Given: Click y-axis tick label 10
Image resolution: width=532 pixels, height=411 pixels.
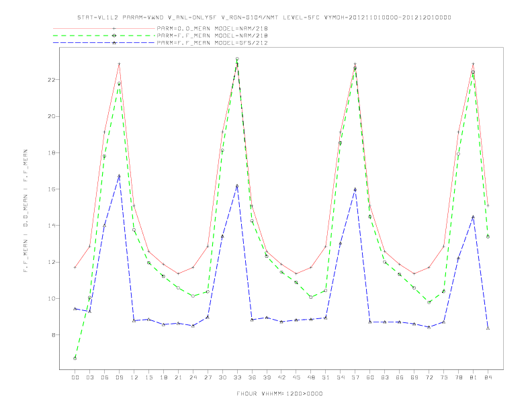Looking at the screenshot, I should [52, 298].
